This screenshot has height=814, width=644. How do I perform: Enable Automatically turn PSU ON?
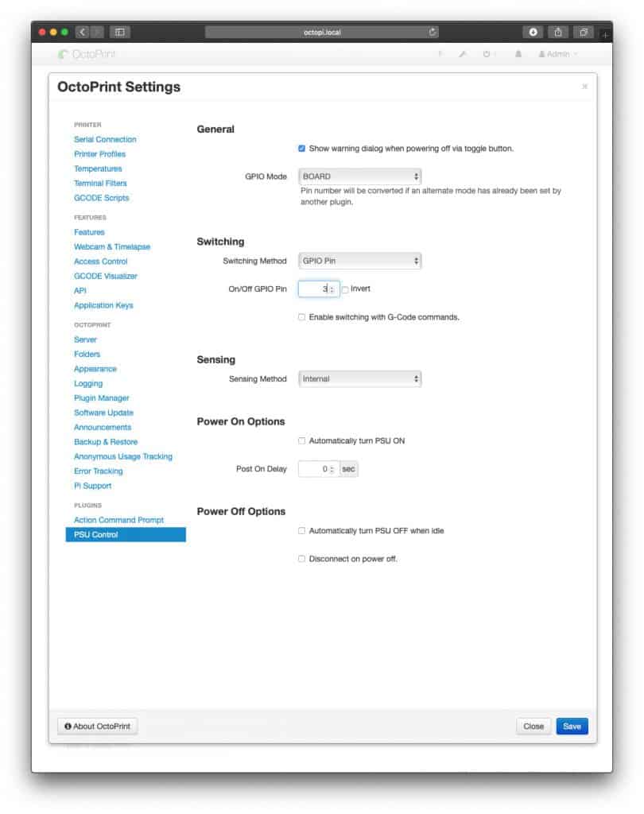302,440
